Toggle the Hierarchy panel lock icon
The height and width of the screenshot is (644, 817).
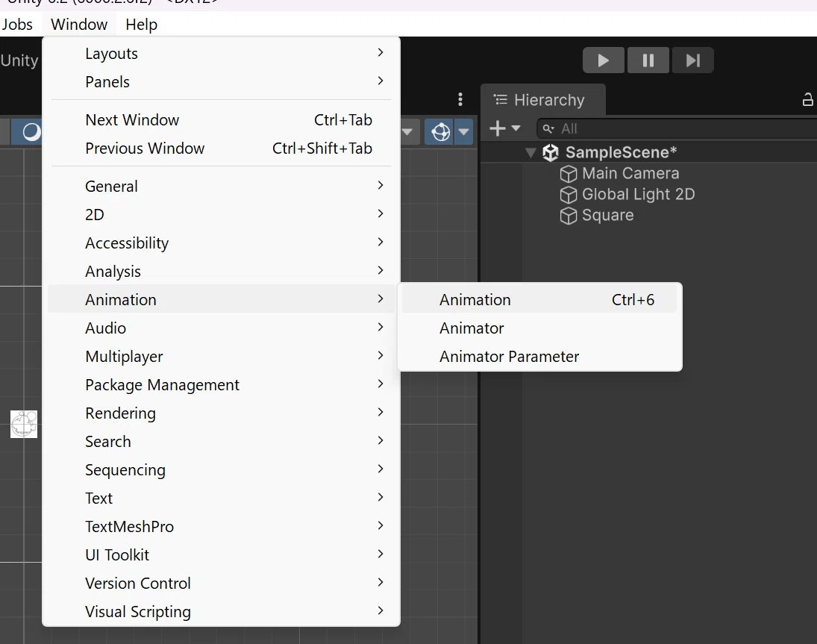(x=807, y=99)
